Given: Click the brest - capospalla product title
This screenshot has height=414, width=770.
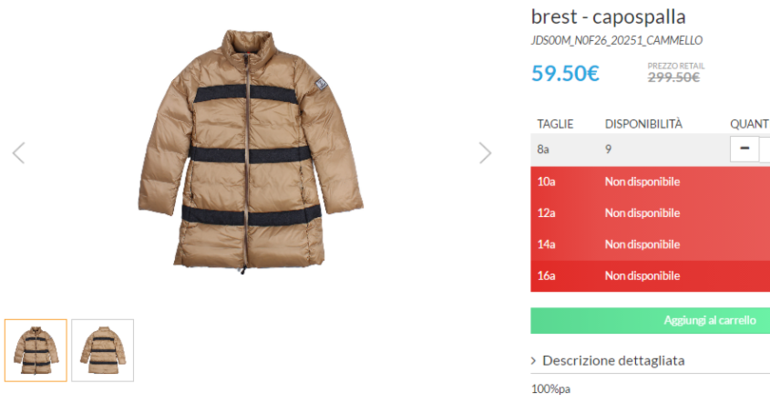Looking at the screenshot, I should 608,17.
